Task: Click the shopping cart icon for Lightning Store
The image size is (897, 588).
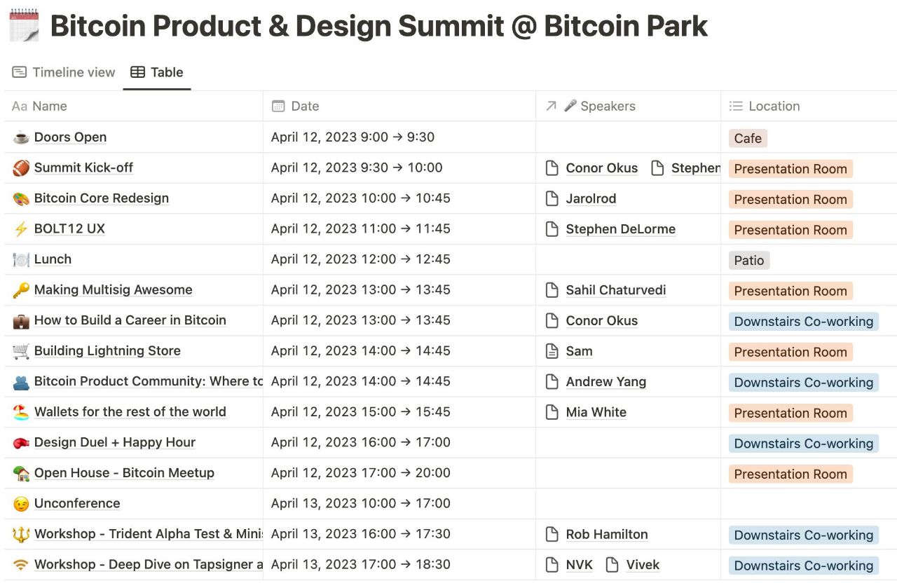Action: pos(21,351)
